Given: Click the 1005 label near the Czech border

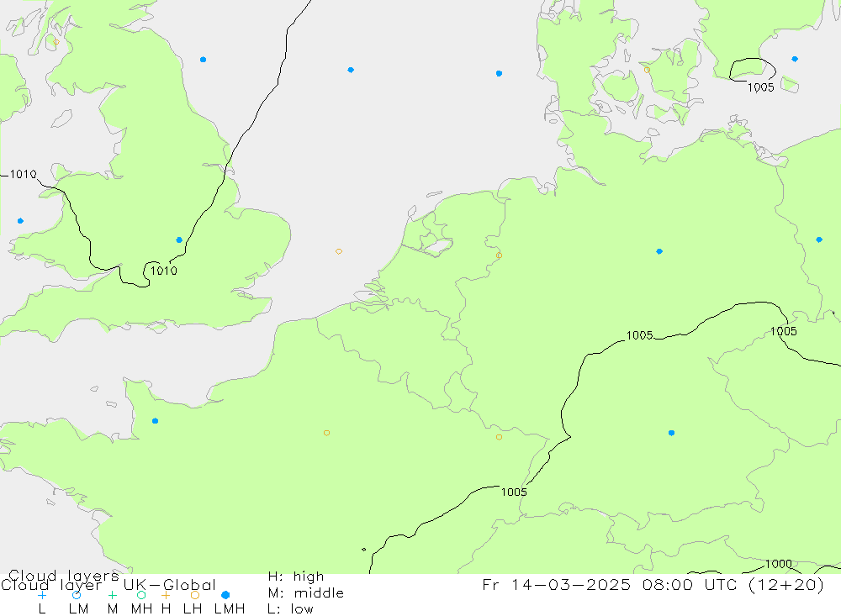Looking at the screenshot, I should (x=784, y=331).
